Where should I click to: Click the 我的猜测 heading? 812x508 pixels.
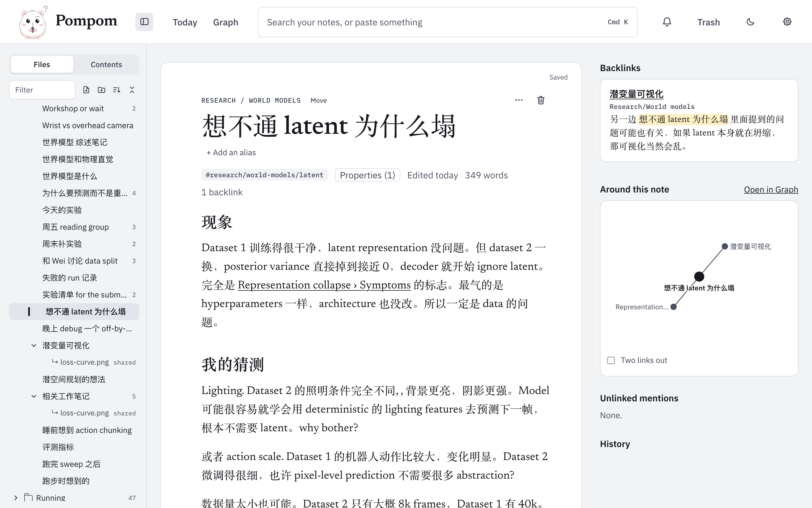click(x=233, y=365)
